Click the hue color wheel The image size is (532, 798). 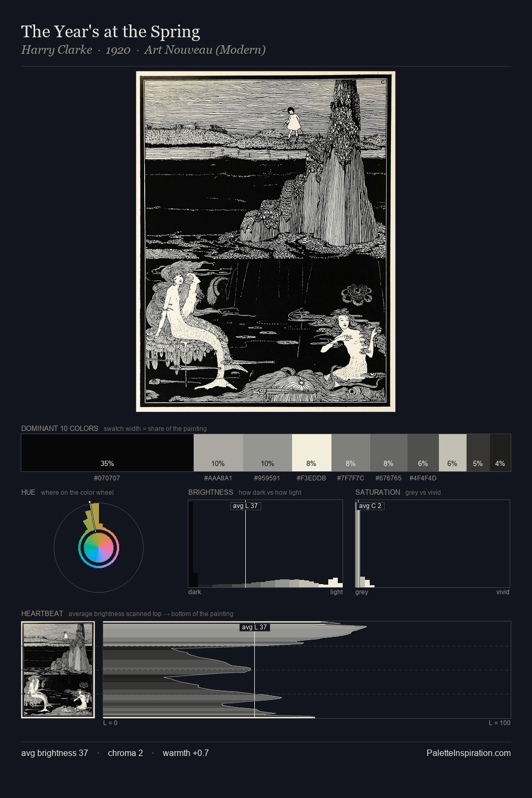coord(98,548)
